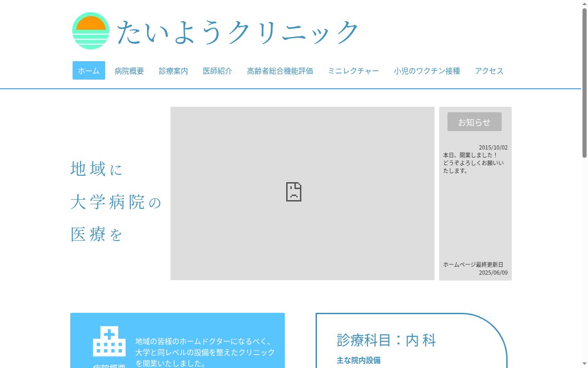Click the 診療科目：内科 heading
This screenshot has height=368, width=588.
click(x=386, y=340)
